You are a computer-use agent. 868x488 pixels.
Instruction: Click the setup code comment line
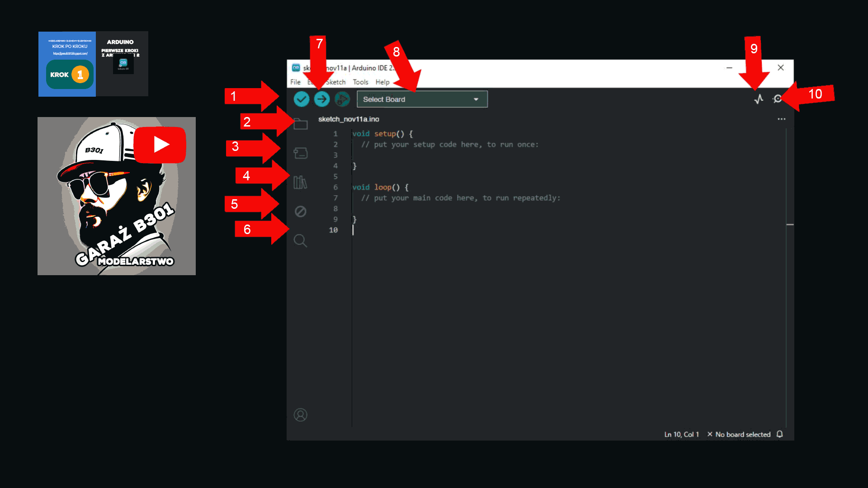click(x=450, y=145)
